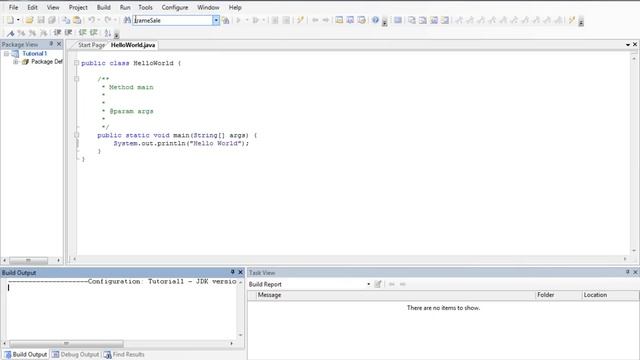The image size is (640, 360).
Task: Pin the Build Output panel
Action: click(233, 272)
